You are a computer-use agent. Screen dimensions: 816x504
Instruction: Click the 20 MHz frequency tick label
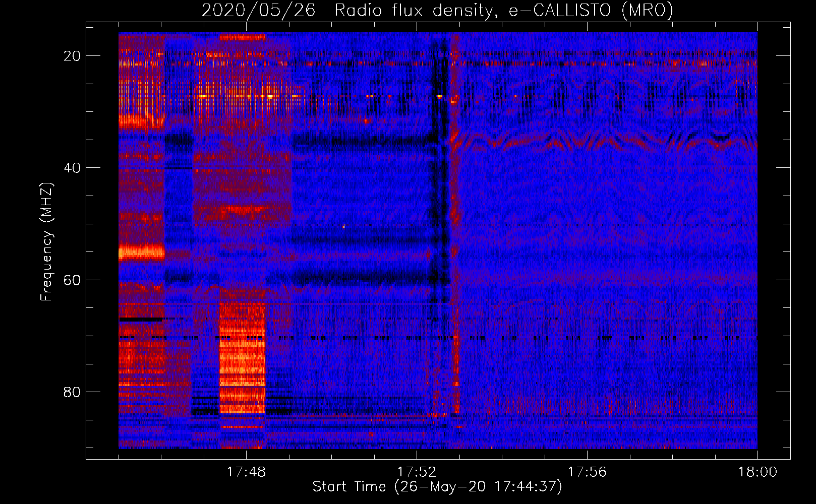[73, 56]
